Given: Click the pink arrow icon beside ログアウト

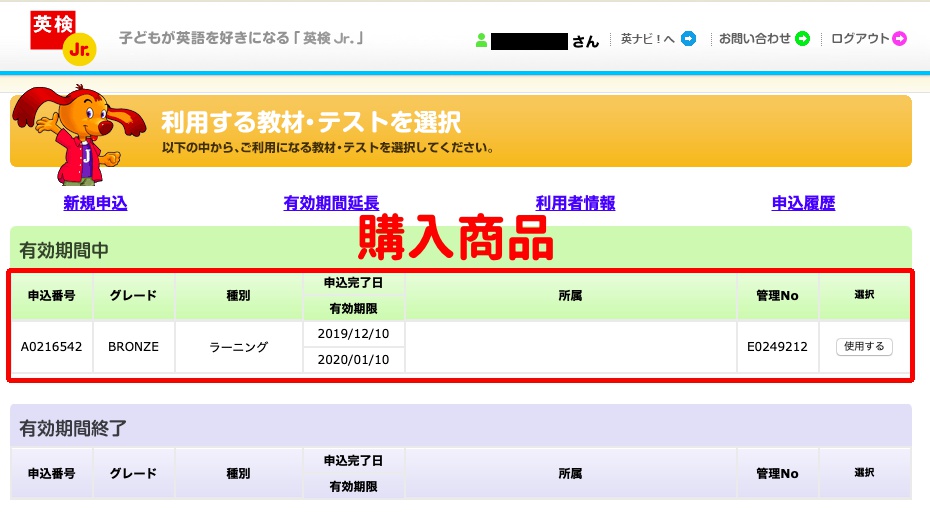Looking at the screenshot, I should pos(900,39).
